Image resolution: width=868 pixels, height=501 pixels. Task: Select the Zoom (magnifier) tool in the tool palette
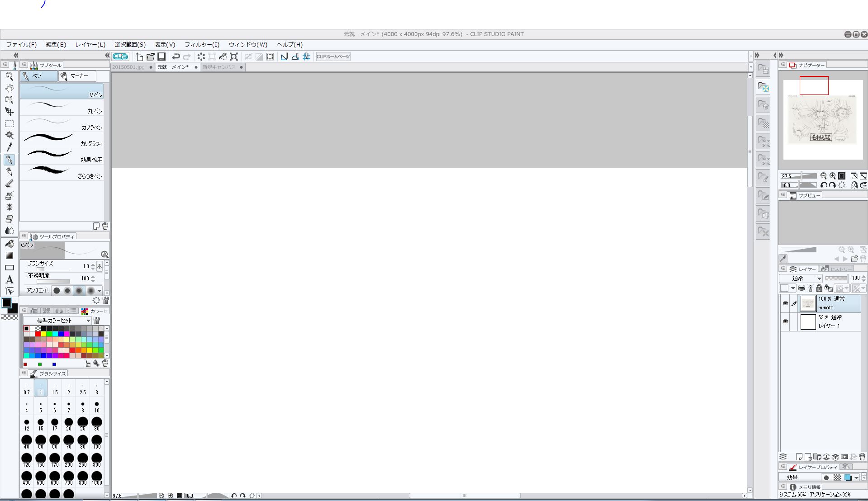point(9,76)
